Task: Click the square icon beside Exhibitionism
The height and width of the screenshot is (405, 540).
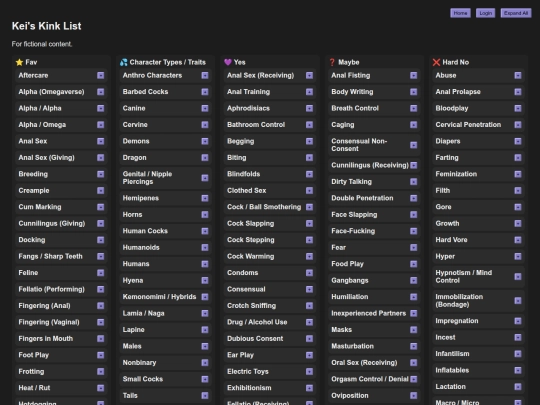Action: [309, 388]
